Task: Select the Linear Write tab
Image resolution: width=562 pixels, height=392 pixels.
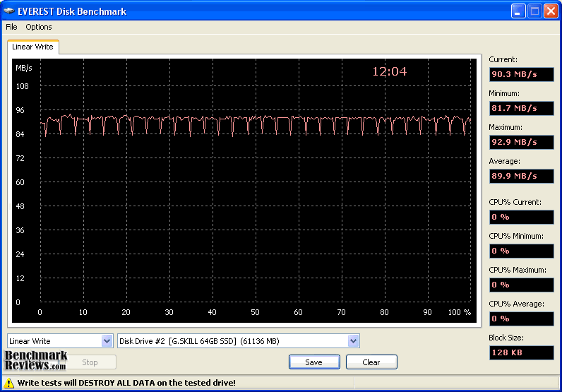Action: (32, 47)
